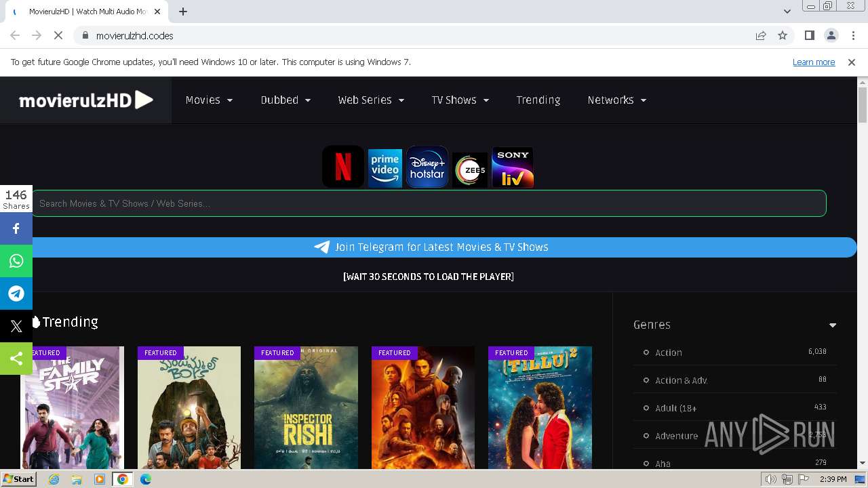This screenshot has width=868, height=488.
Task: Open the Windows Start button
Action: [18, 479]
